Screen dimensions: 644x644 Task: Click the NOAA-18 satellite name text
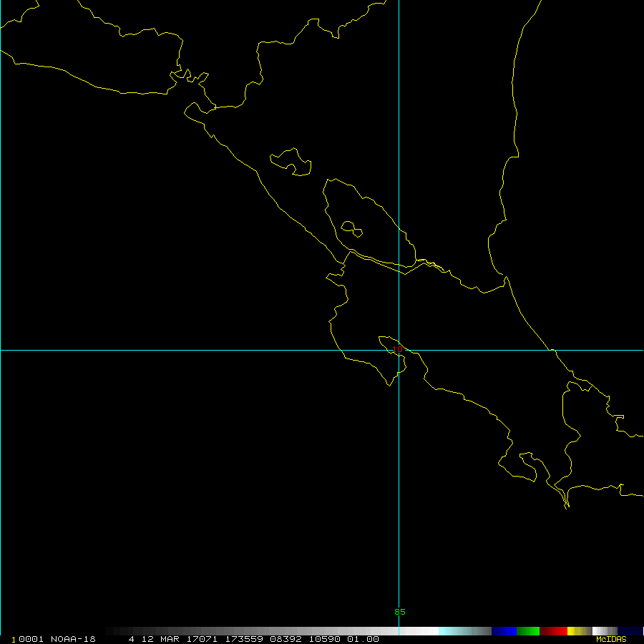[x=72, y=639]
